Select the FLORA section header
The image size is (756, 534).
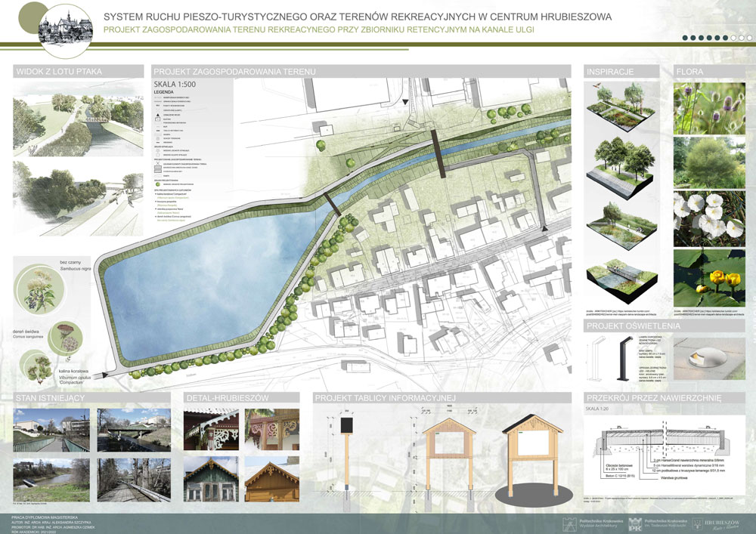(690, 72)
